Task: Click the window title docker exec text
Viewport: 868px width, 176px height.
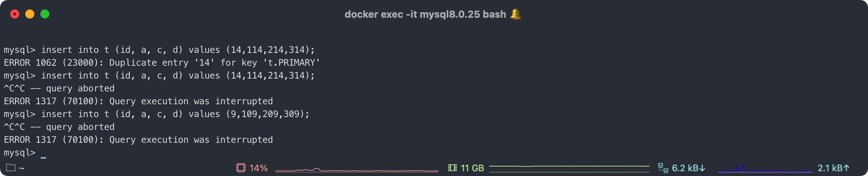Action: pyautogui.click(x=425, y=14)
